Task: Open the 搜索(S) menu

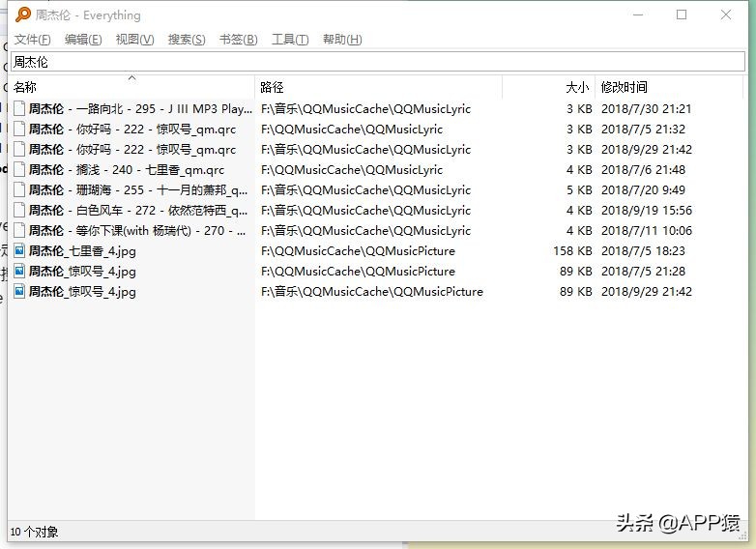Action: pos(187,40)
